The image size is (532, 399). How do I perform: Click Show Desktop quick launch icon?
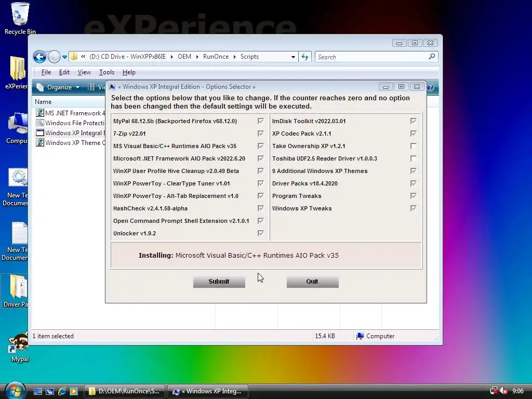tap(37, 391)
